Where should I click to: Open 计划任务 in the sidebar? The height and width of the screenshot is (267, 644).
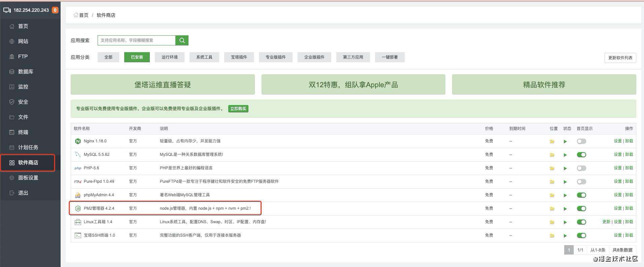(30, 147)
